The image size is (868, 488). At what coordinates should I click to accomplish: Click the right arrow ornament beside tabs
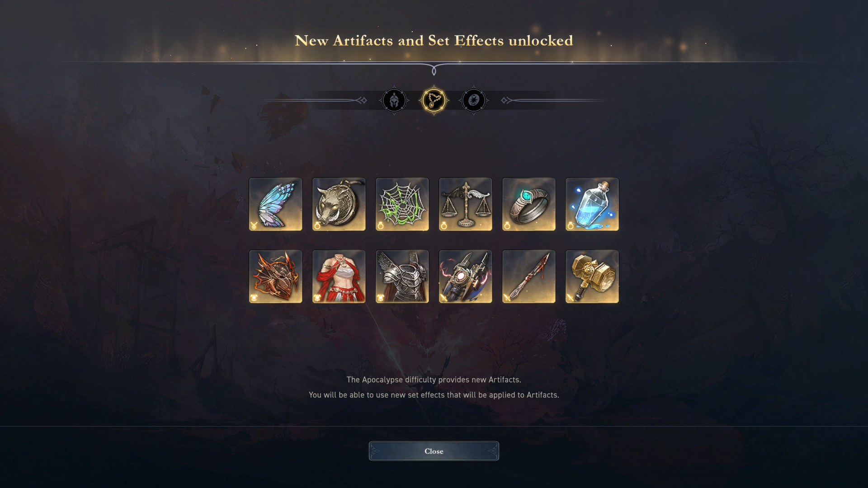[x=506, y=100]
